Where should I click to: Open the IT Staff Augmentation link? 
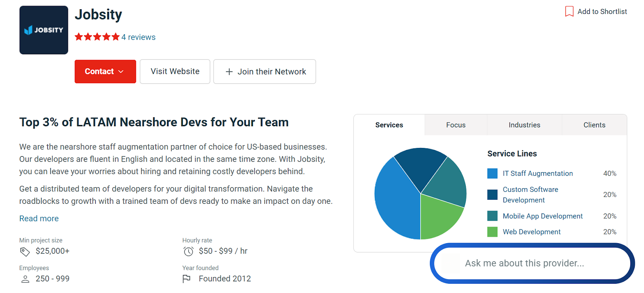pos(538,174)
